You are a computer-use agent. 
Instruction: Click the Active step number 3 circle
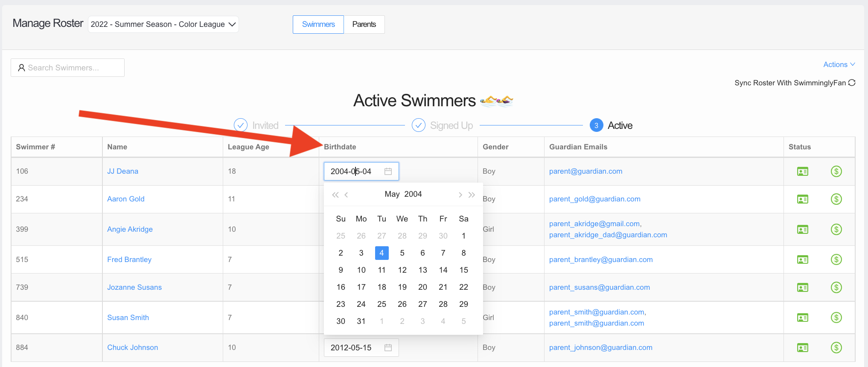[x=597, y=125]
